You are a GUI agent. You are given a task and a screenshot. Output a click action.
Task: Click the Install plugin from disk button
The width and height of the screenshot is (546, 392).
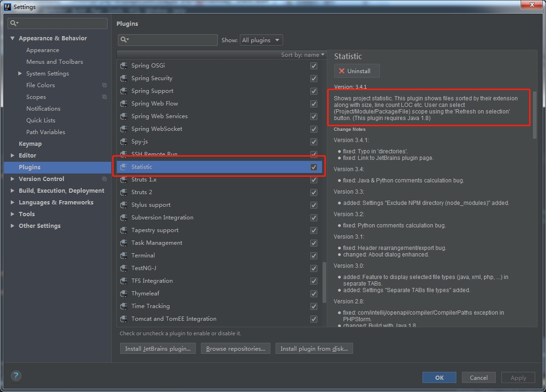tap(314, 348)
